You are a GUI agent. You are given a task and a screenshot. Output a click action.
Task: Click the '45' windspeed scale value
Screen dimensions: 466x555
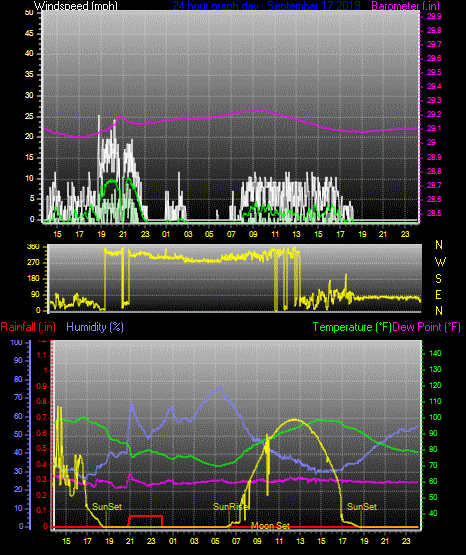(29, 33)
